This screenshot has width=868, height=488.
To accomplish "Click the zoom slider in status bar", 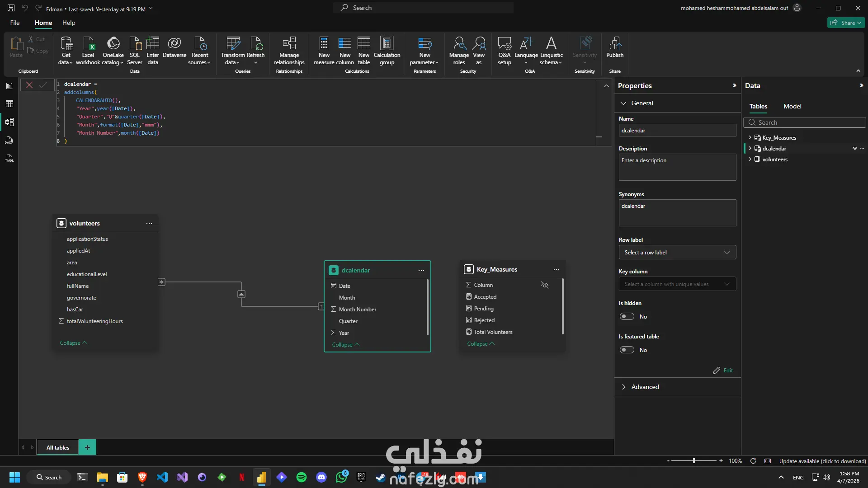I will coord(693,461).
